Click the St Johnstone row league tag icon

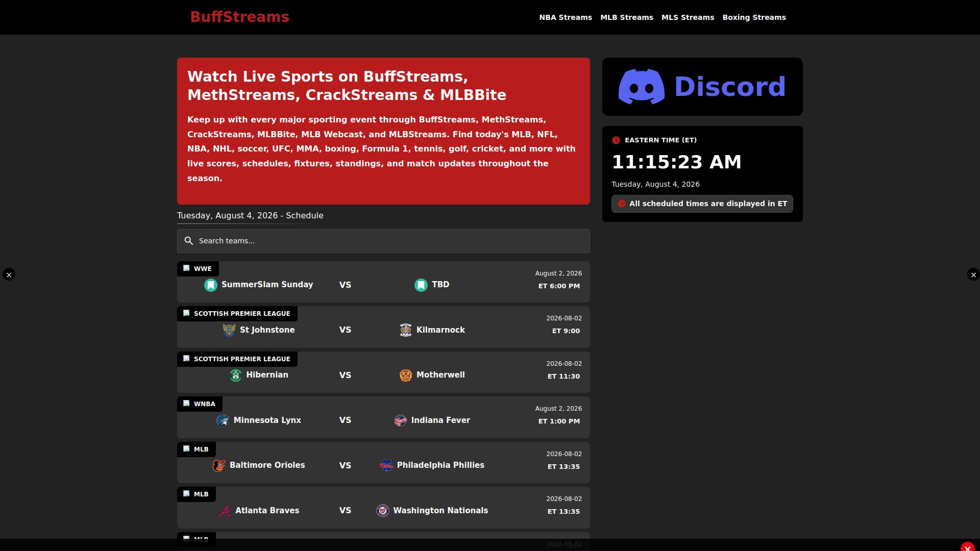coord(186,313)
